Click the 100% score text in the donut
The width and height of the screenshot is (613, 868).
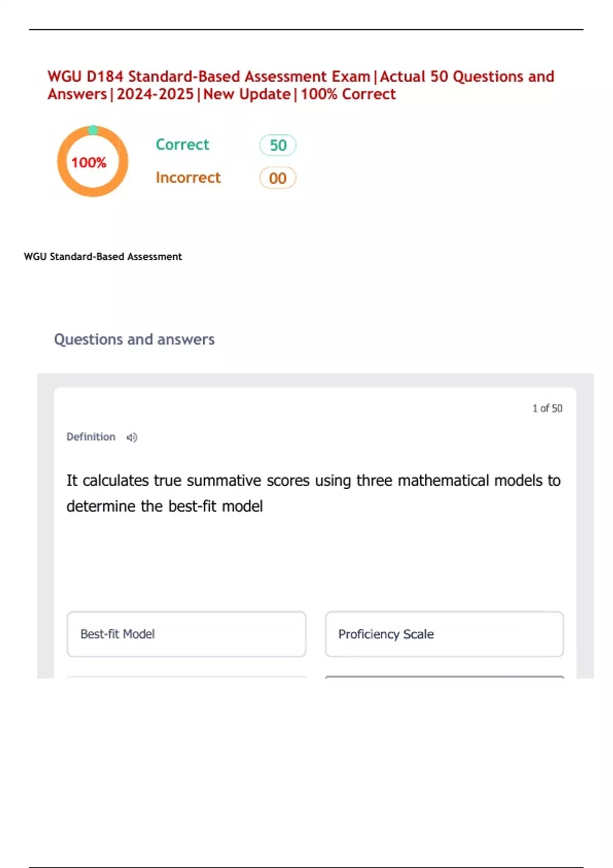pyautogui.click(x=89, y=162)
